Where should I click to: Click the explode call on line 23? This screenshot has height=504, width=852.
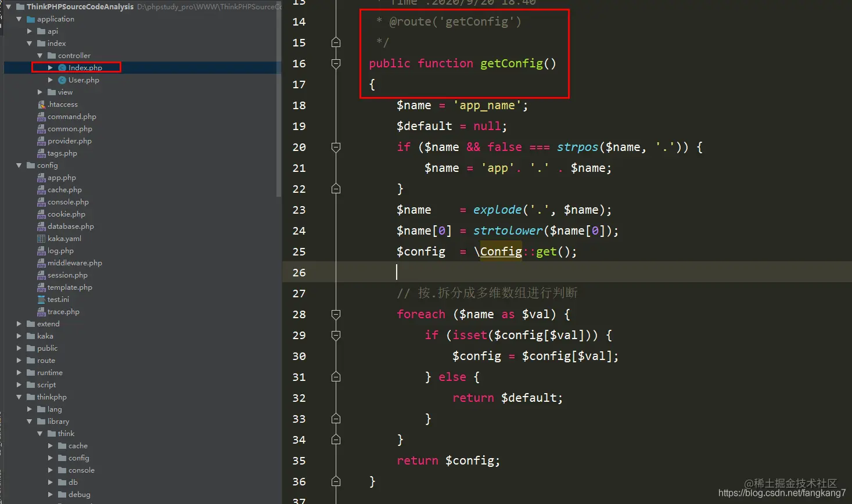[498, 210]
